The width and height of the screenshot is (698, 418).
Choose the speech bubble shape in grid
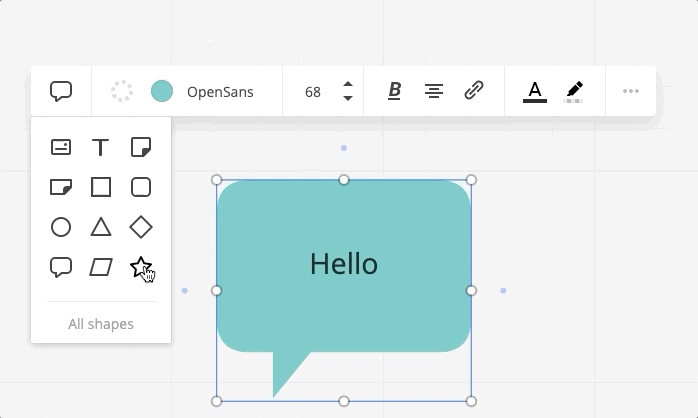61,267
